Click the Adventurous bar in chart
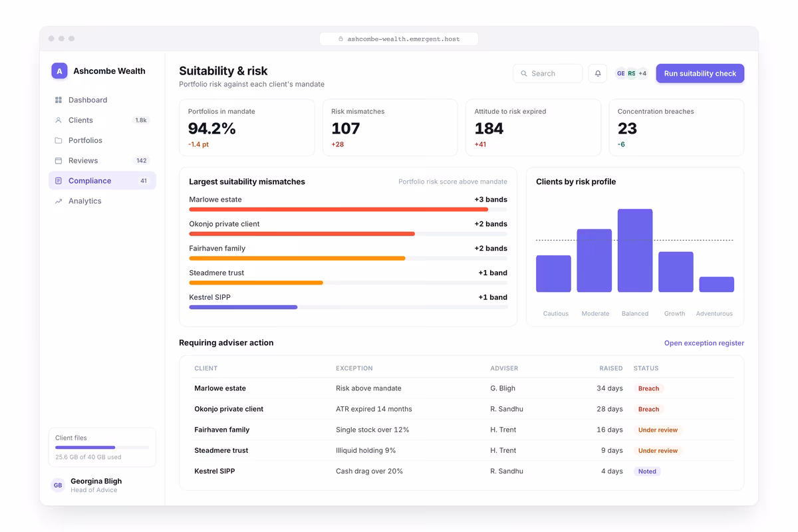 point(717,285)
